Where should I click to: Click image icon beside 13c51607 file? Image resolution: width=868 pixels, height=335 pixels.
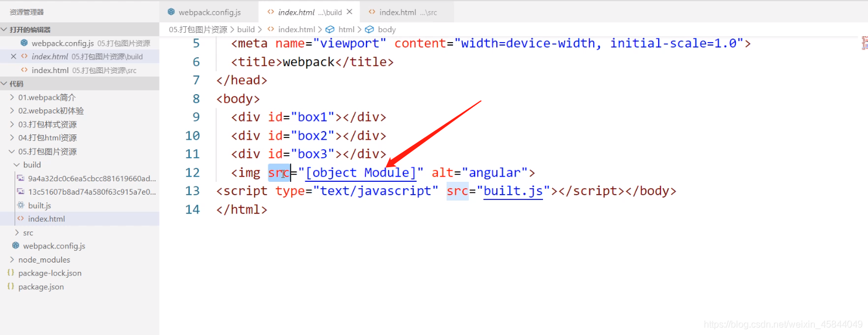click(x=20, y=192)
